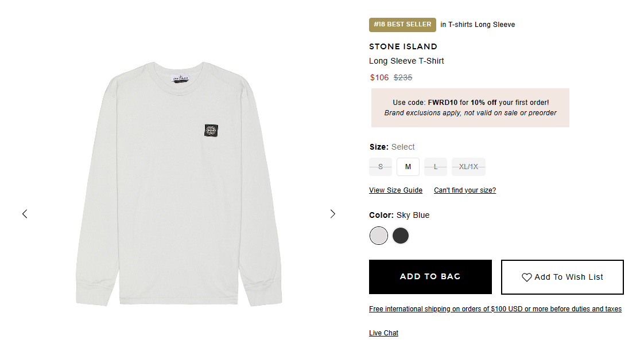Click the white long sleeve shirt image

(178, 183)
